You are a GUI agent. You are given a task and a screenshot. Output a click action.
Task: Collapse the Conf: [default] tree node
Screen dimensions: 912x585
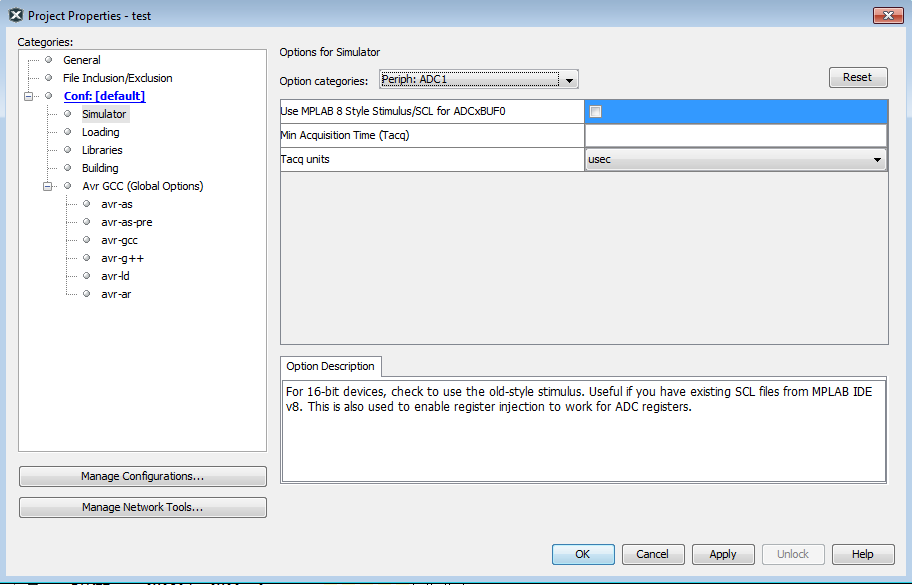point(28,96)
